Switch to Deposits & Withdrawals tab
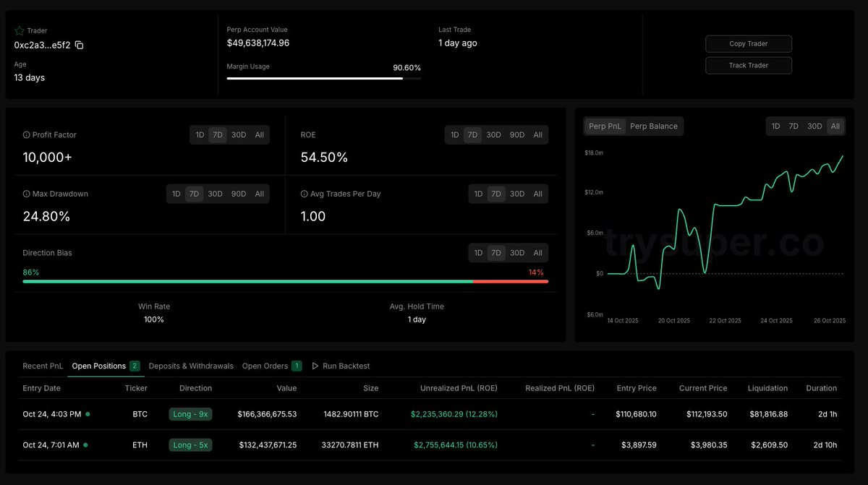Screen dimensions: 868x485 pyautogui.click(x=191, y=366)
